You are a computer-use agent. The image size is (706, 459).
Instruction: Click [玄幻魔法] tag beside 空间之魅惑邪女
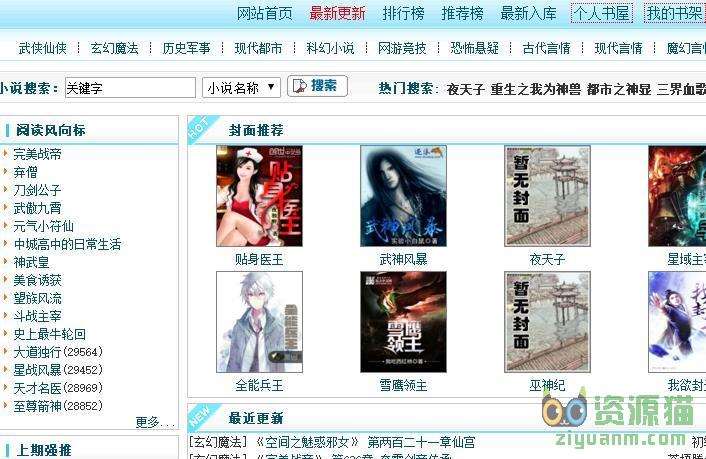coord(218,442)
